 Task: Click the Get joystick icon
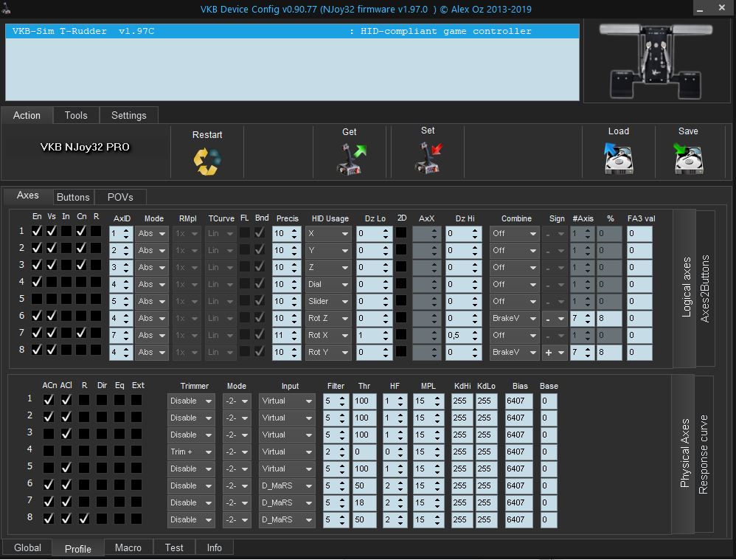pyautogui.click(x=351, y=159)
